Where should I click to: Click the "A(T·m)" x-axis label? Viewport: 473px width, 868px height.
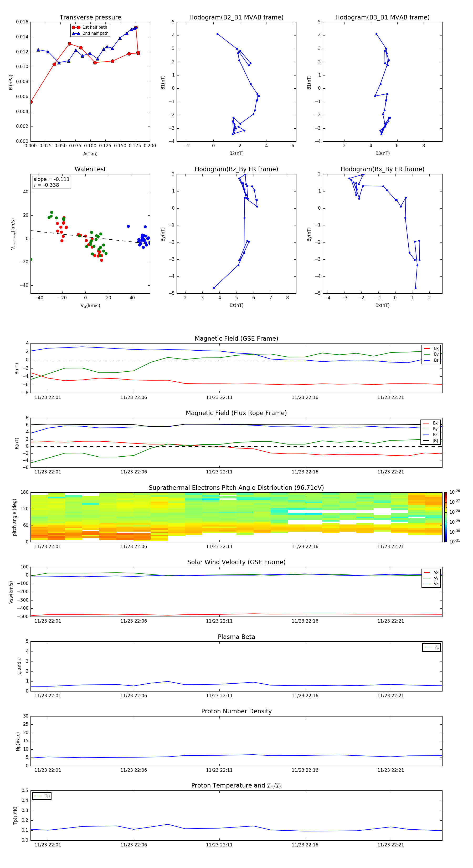[x=90, y=154]
